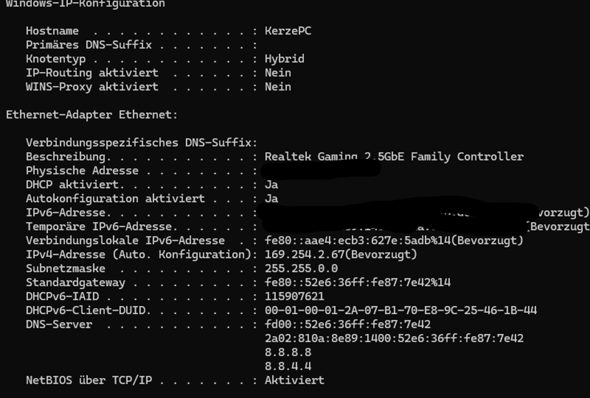Click the Standardgateway value fe80::52e6:36ff:fe87:7e42%14
The image size is (590, 398).
pos(357,283)
